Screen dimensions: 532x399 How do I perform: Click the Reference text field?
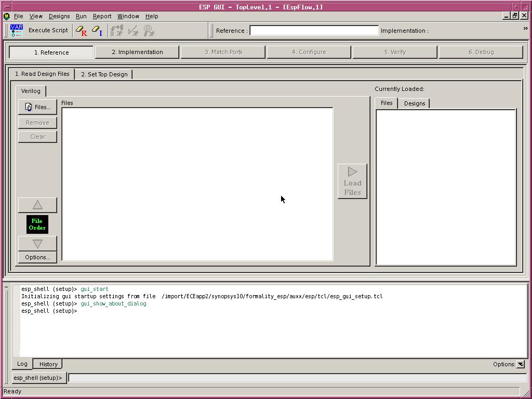[x=314, y=31]
